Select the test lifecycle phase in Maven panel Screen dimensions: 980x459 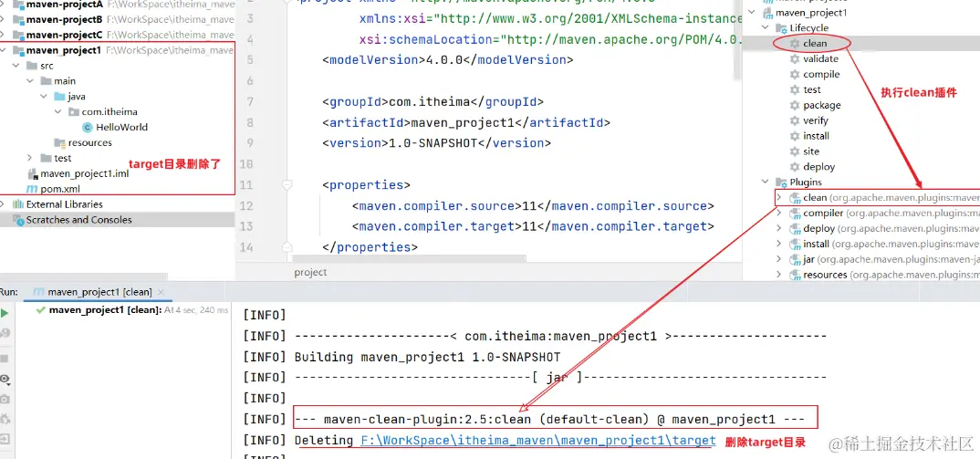pos(812,89)
